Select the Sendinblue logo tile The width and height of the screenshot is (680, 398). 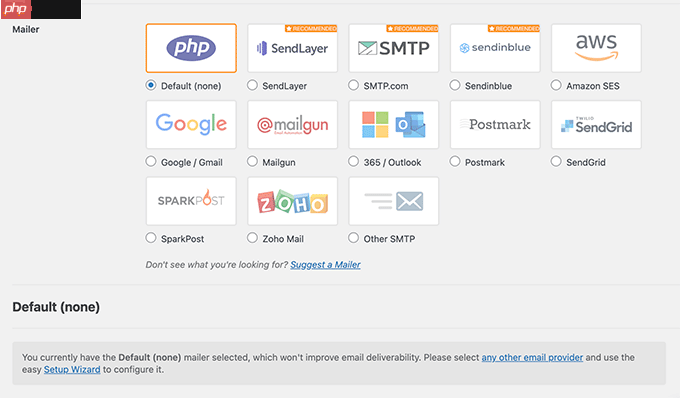point(495,48)
